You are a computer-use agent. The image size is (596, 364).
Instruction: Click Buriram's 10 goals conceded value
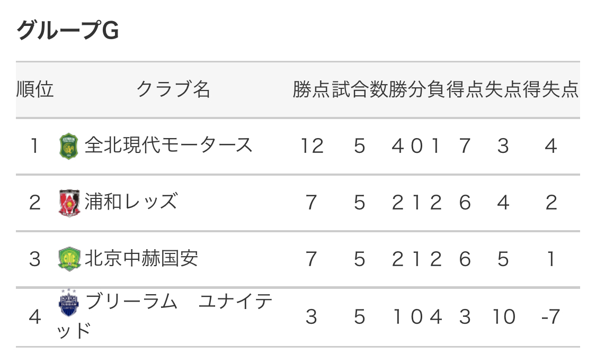[x=503, y=316]
